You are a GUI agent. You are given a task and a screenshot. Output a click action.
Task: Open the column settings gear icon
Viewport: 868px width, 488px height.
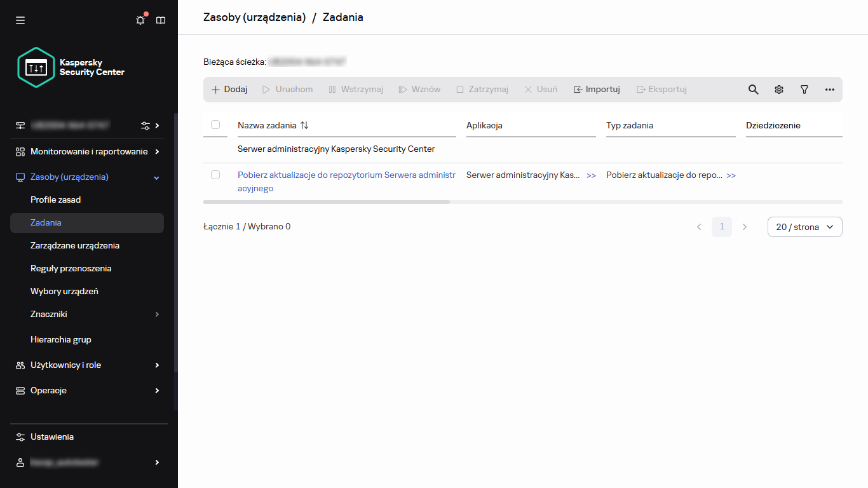[778, 89]
